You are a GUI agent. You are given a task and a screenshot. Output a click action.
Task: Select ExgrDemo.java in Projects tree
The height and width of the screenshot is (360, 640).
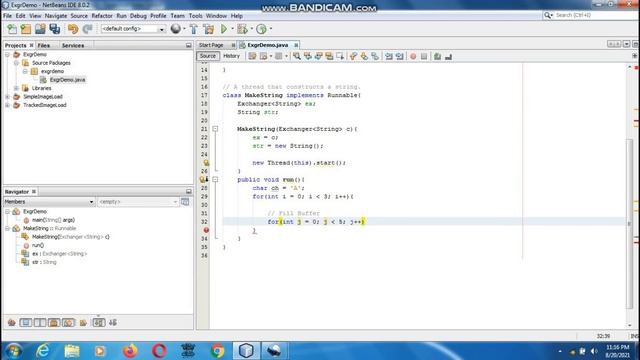click(x=67, y=80)
